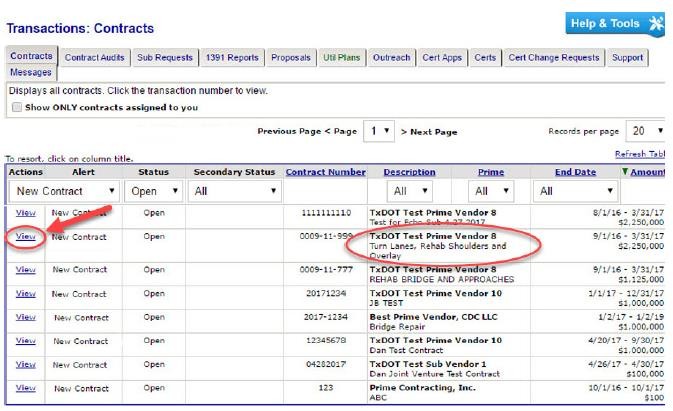Open View link for contract 2017-1234
This screenshot has height=411, width=673.
[25, 318]
